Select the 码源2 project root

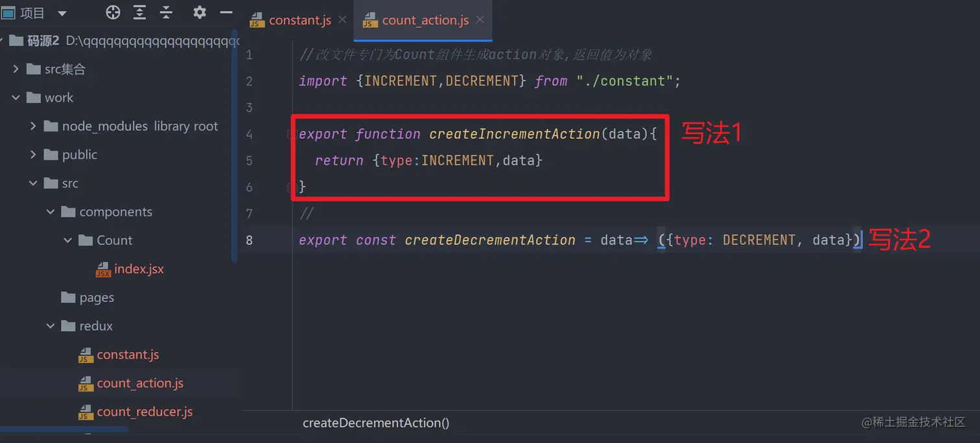coord(120,41)
